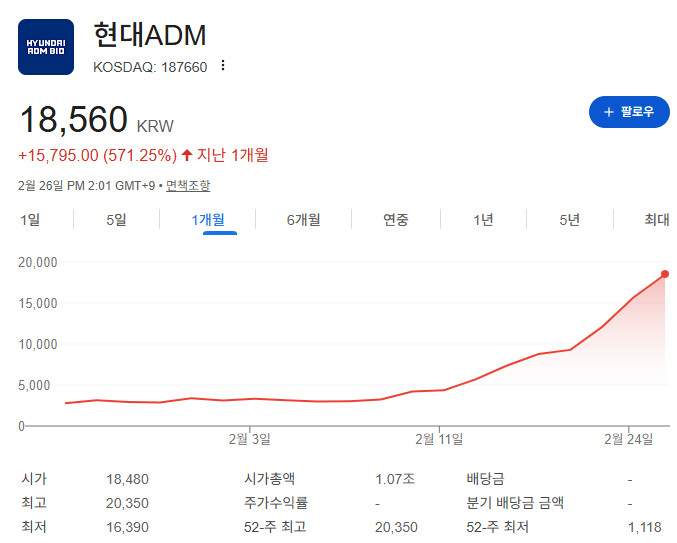Click the 2월 11일 axis date label
This screenshot has height=543, width=677.
[439, 439]
